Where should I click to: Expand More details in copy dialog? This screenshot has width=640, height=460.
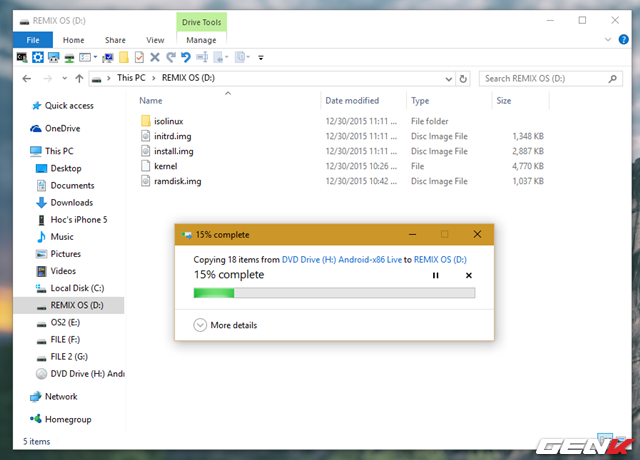tap(225, 325)
